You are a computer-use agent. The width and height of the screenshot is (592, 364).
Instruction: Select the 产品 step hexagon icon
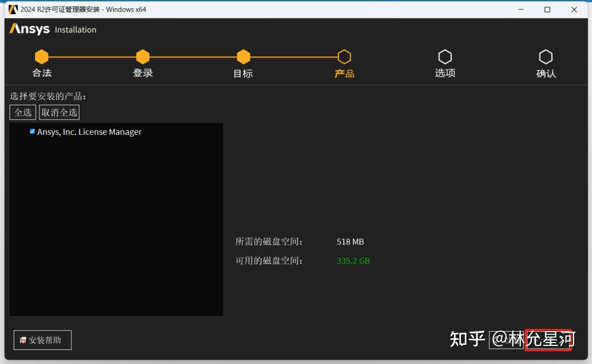(x=344, y=56)
